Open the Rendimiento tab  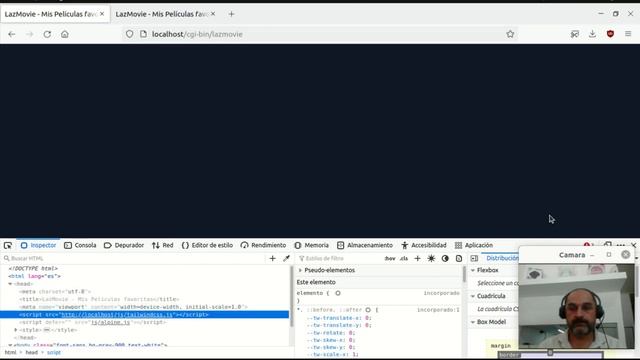263,245
